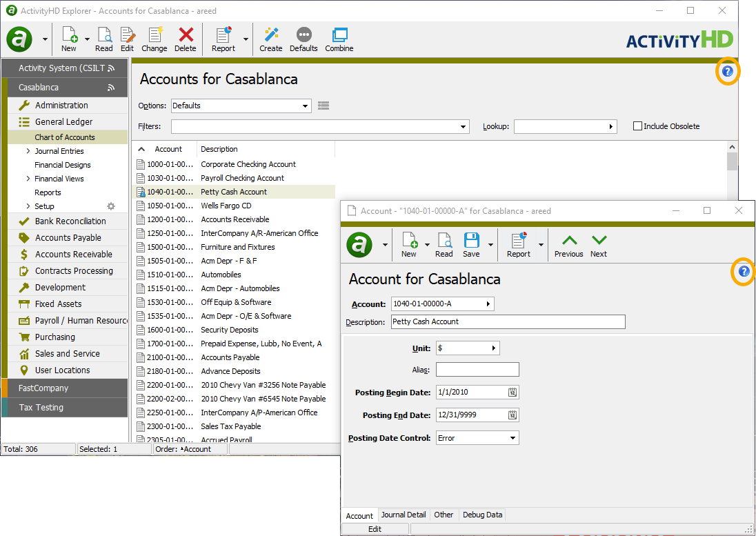
Task: Open the Report dropdown arrow in Explorer toolbar
Action: [246, 39]
